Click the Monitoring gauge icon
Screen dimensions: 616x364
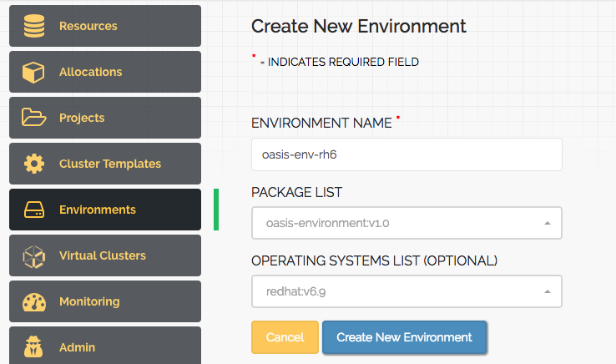tap(34, 302)
